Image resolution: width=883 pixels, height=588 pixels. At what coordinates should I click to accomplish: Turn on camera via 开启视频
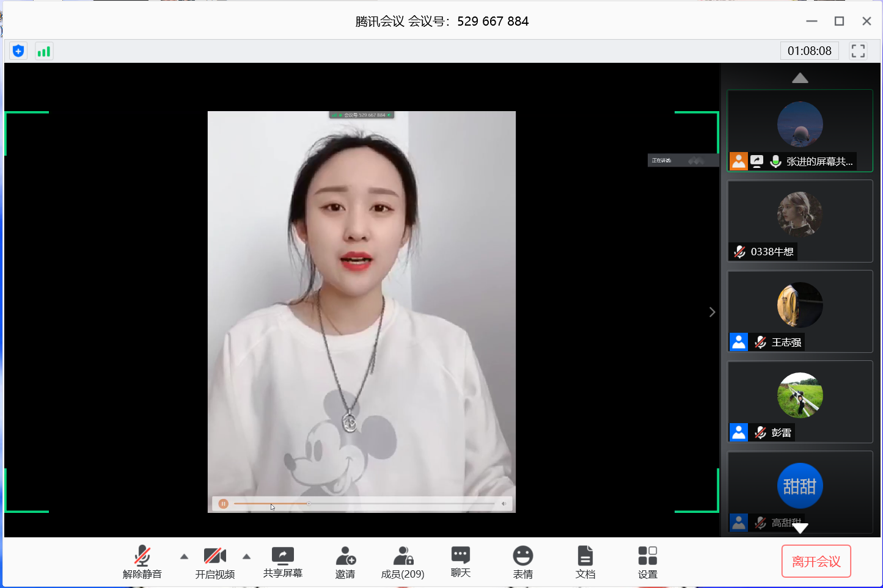(x=215, y=562)
